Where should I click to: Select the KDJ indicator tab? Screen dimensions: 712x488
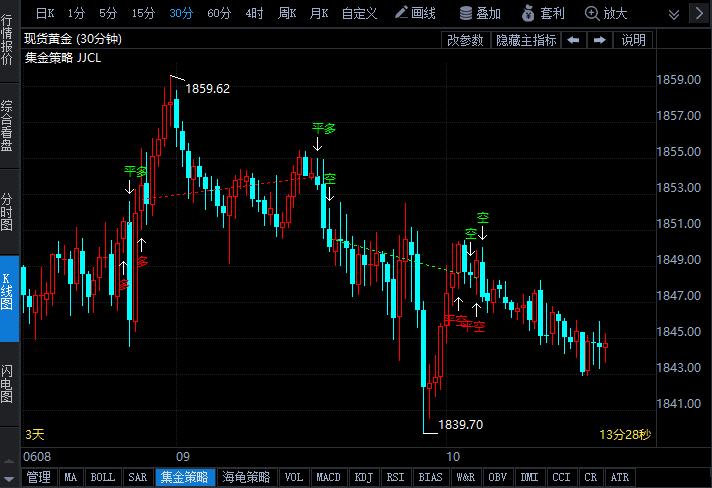coord(364,478)
